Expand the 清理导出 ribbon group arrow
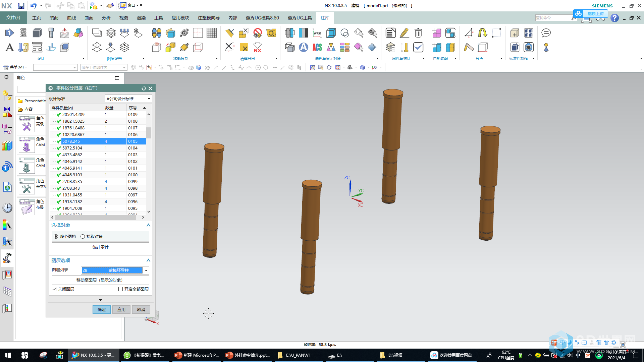The image size is (644, 362). 276,59
